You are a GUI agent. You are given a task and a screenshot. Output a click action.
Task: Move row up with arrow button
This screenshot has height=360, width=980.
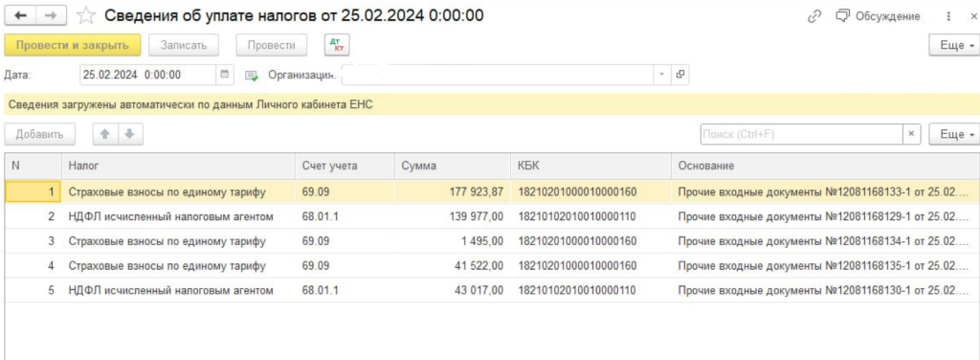(x=105, y=134)
